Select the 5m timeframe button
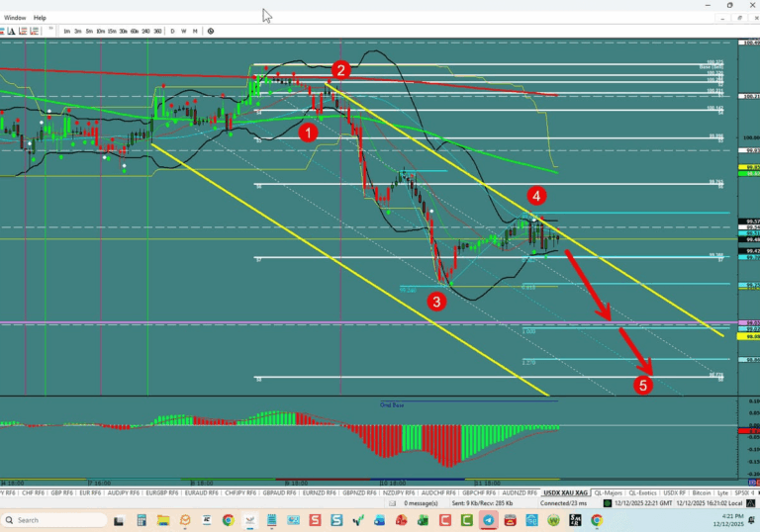Image resolution: width=760 pixels, height=532 pixels. (89, 31)
